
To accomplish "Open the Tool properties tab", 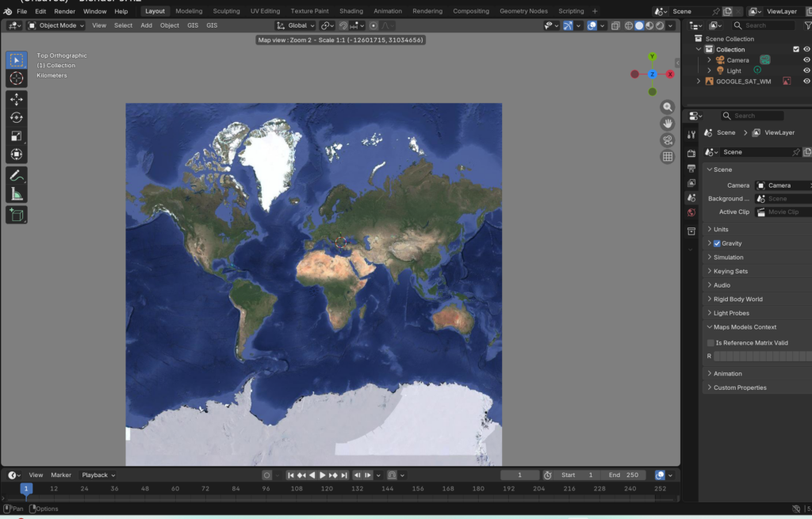I will pos(691,135).
